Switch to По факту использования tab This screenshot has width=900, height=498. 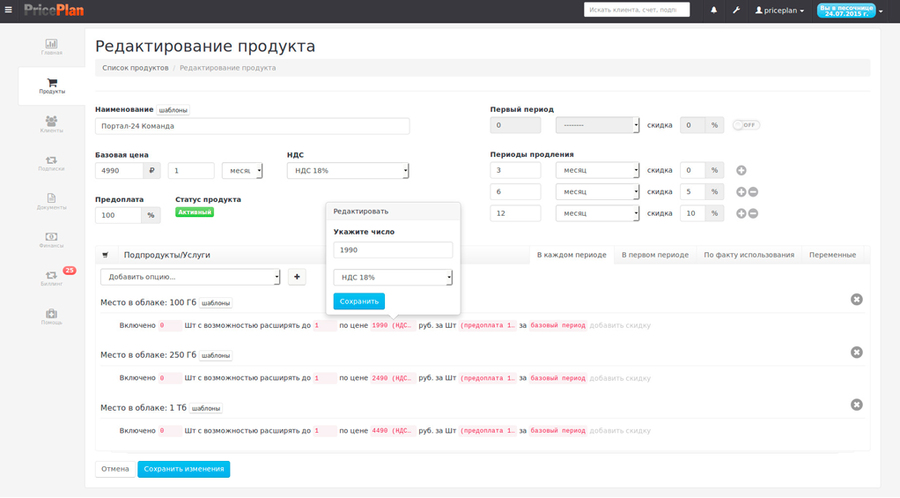[x=748, y=255]
